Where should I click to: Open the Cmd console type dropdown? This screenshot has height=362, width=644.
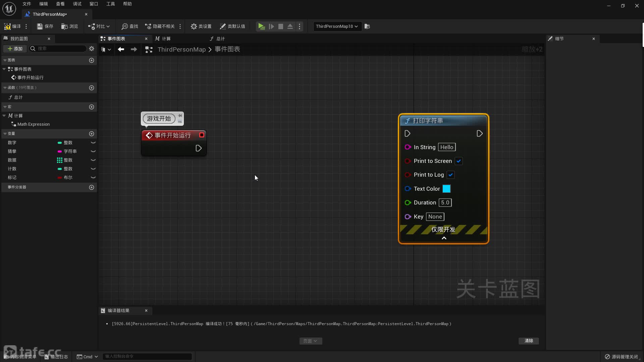click(87, 357)
